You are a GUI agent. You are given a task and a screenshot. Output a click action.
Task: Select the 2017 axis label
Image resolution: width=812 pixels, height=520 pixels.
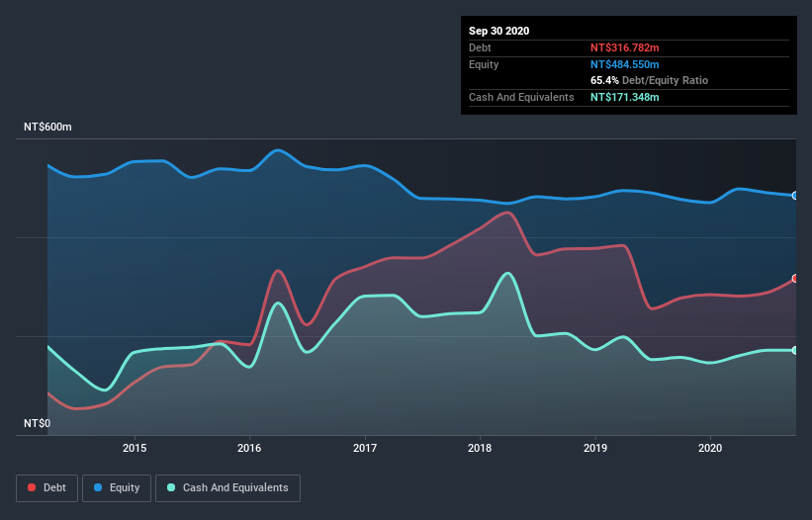(x=365, y=448)
